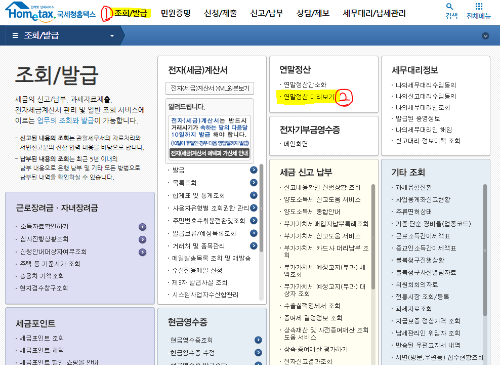Open 내인확인 under 전자기부금영수증
500x365 pixels.
tap(295, 144)
